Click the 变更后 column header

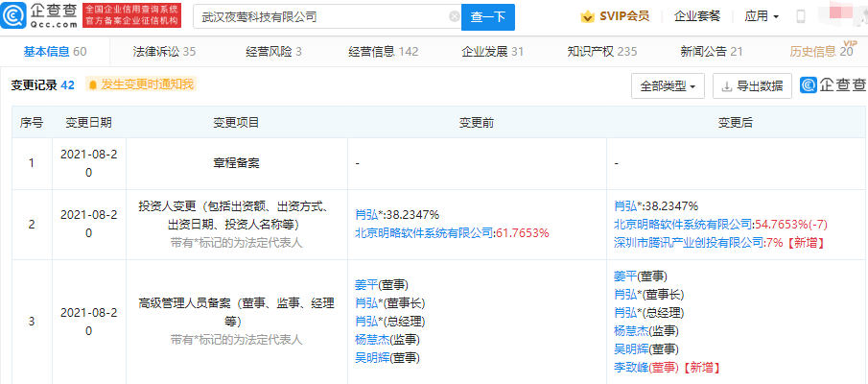tap(736, 123)
